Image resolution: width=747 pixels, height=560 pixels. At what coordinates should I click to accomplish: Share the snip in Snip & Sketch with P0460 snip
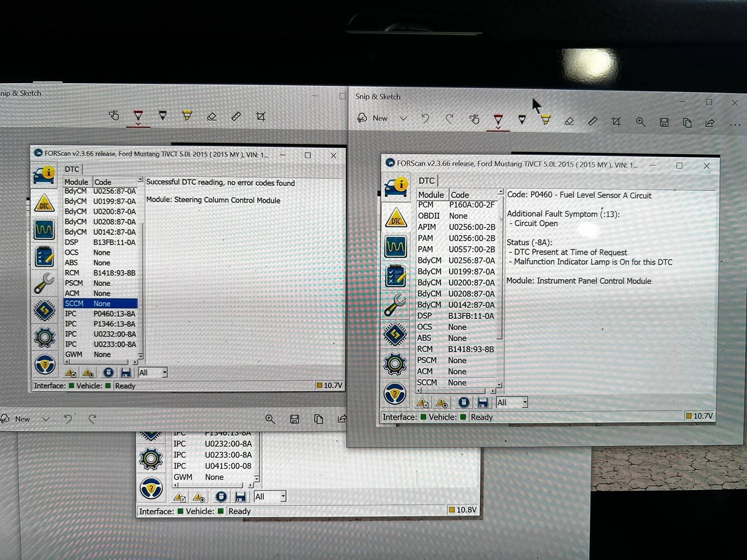[x=710, y=123]
